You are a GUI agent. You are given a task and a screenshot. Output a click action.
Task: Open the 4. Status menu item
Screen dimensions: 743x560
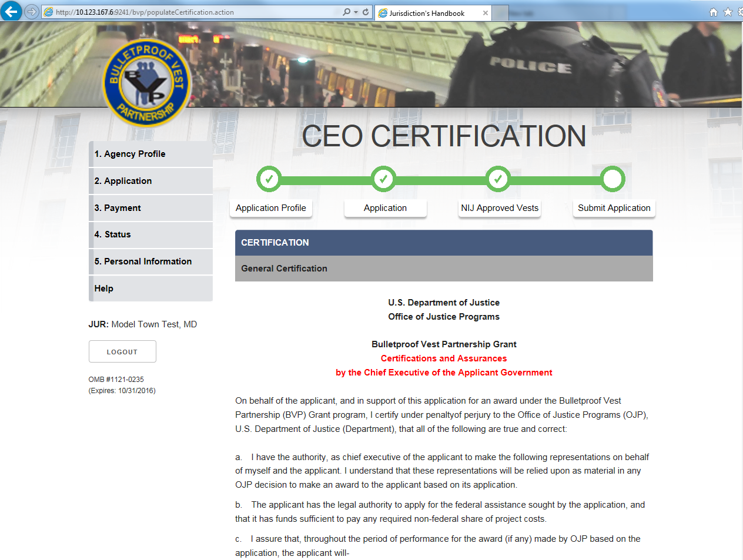[x=150, y=234]
